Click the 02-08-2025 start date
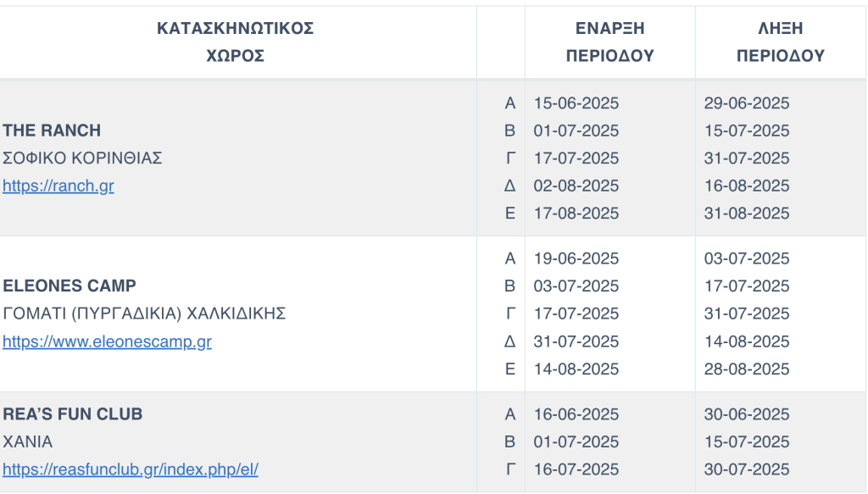Screen dimensions: 868x494 tap(576, 186)
